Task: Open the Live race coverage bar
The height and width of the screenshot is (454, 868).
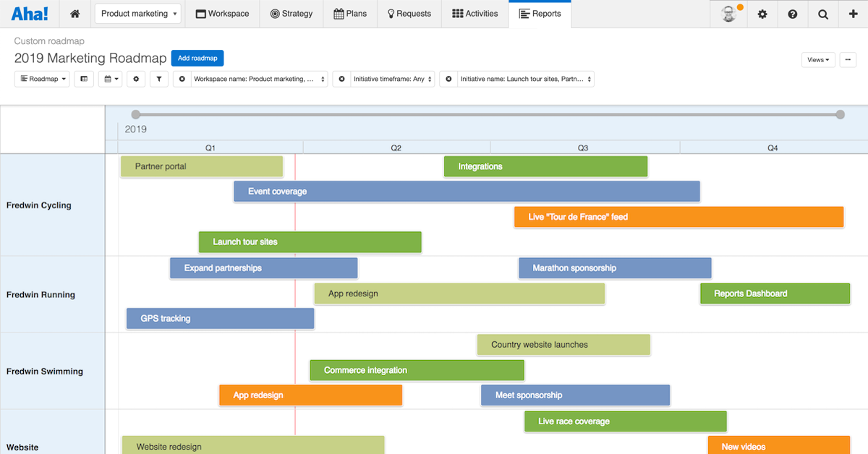Action: 625,421
